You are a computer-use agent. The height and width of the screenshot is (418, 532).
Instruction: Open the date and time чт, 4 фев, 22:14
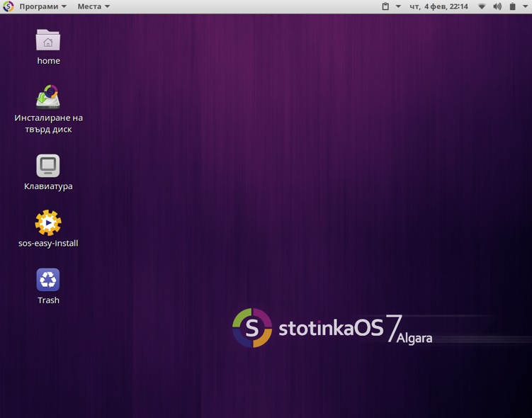click(438, 6)
